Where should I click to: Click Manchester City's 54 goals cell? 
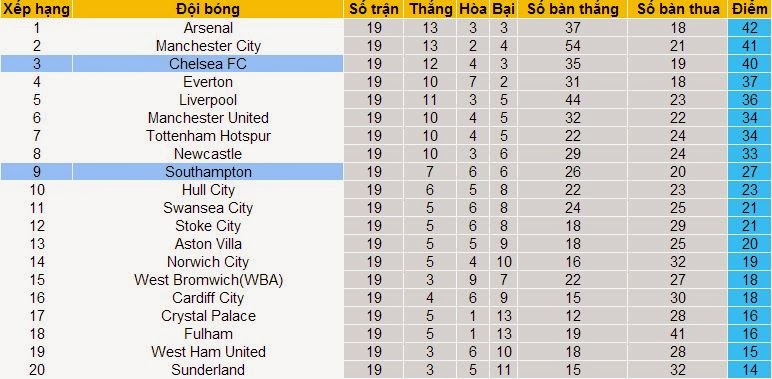(x=573, y=46)
